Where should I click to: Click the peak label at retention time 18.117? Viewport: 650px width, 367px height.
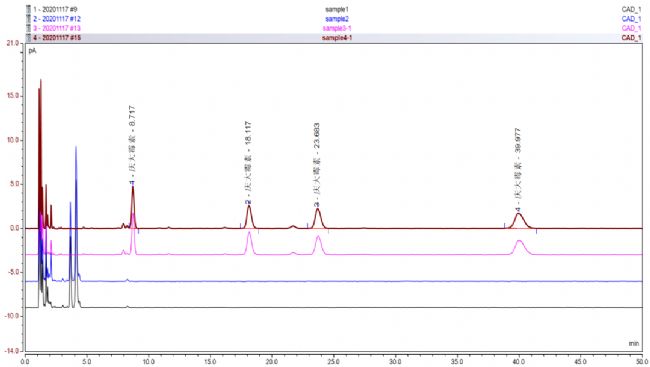248,162
